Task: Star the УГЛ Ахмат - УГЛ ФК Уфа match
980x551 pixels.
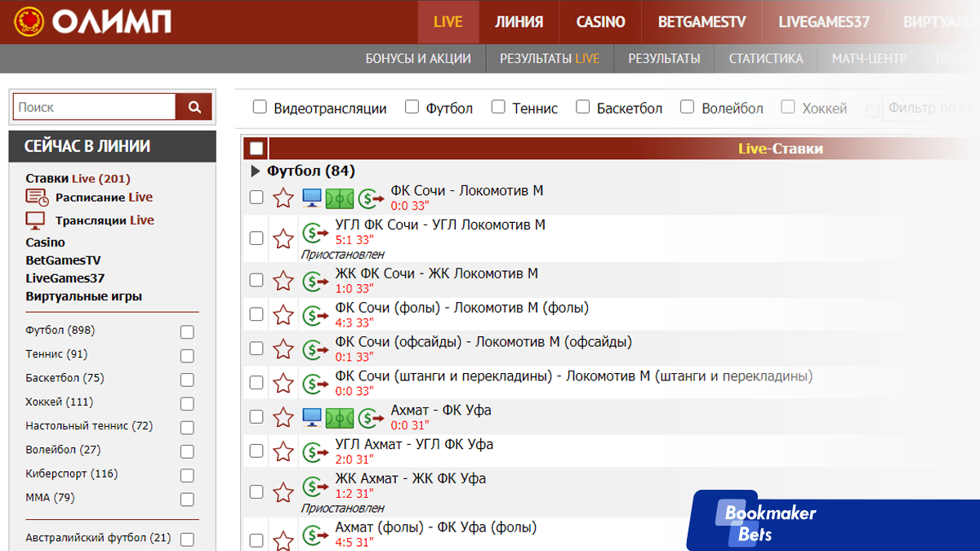Action: coord(283,452)
